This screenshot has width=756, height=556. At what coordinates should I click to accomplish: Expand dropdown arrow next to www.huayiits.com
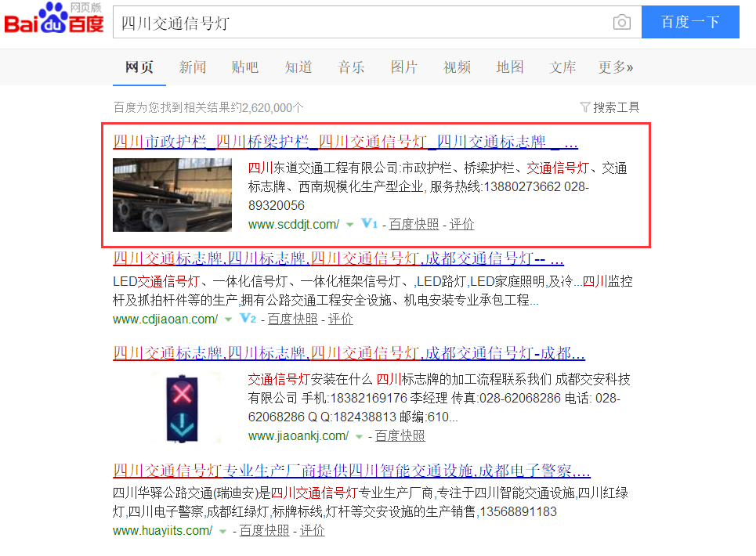click(222, 532)
